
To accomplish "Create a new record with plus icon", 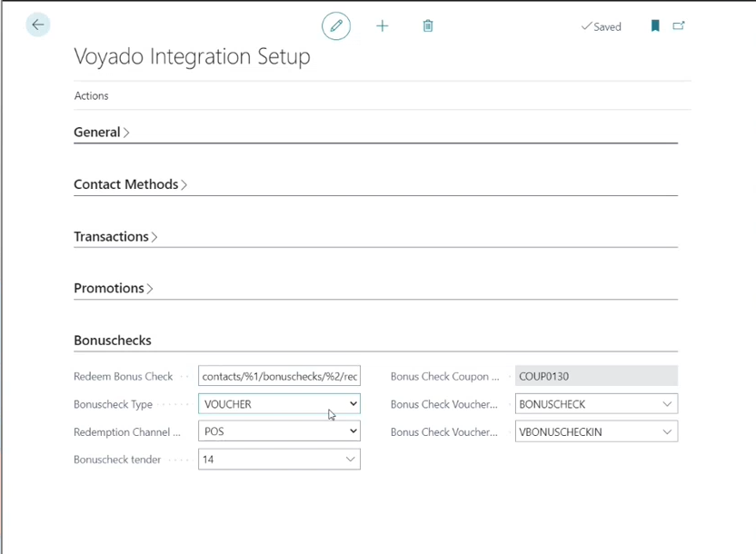I will [382, 25].
